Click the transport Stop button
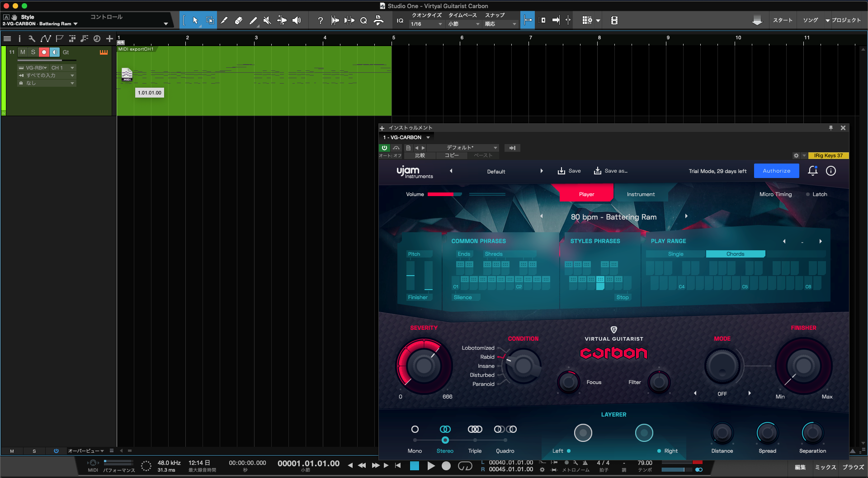This screenshot has height=478, width=868. (415, 466)
